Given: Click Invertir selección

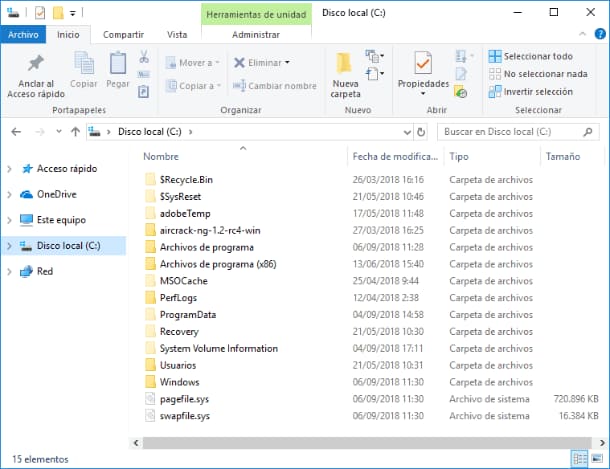Looking at the screenshot, I should (x=531, y=92).
